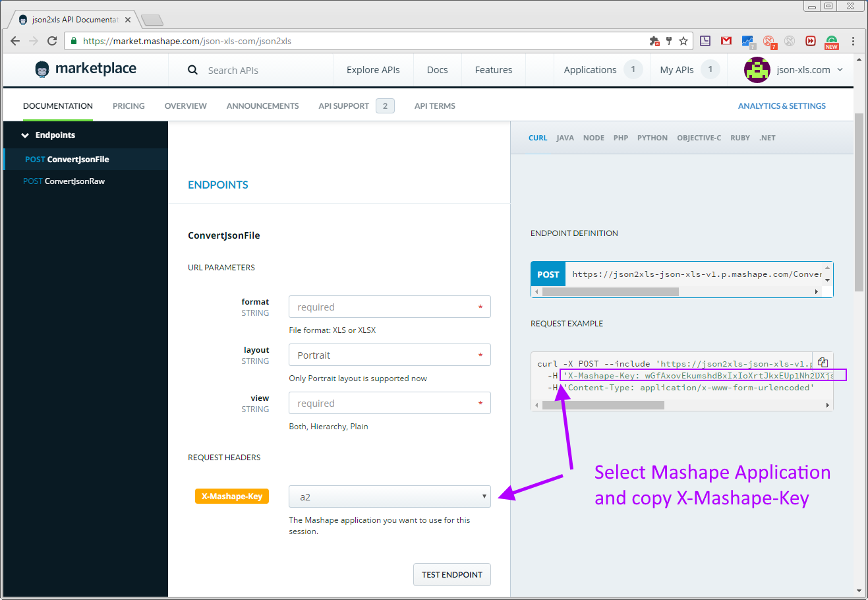Click the orange X-Mashape-Key label
The image size is (868, 600).
(x=232, y=496)
